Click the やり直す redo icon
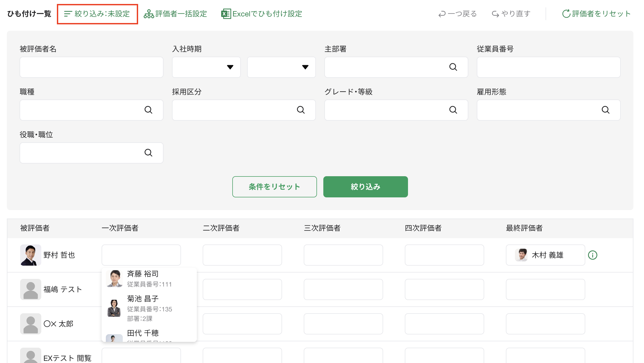644x363 pixels. tap(495, 13)
